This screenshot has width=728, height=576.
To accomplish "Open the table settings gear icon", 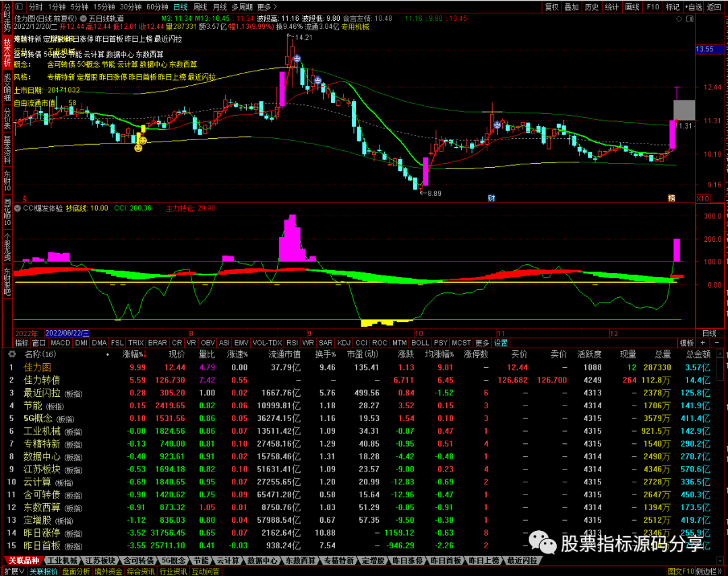I will (13, 354).
